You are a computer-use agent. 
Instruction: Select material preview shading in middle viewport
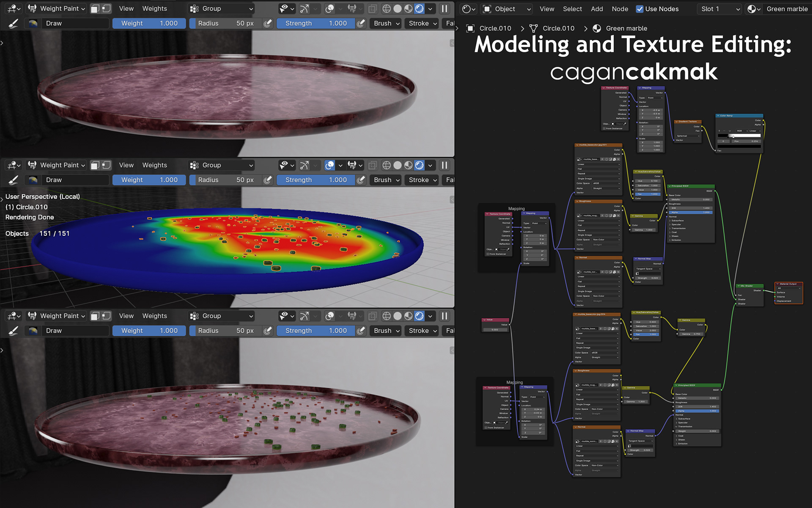coord(409,165)
